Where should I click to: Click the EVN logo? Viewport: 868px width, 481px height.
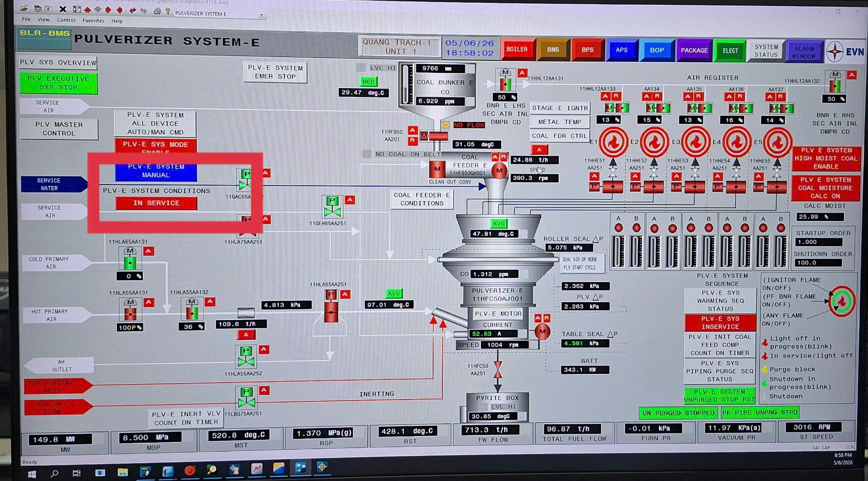click(x=845, y=51)
